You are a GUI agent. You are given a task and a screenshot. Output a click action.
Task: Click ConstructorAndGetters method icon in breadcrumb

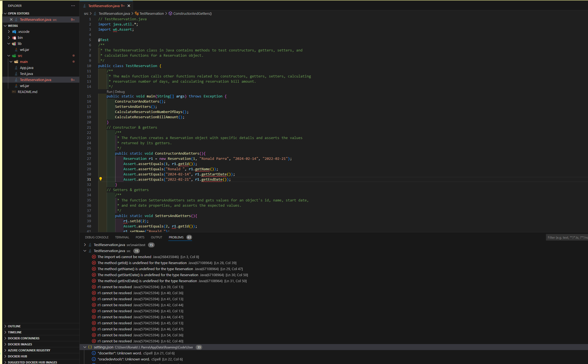tap(170, 13)
